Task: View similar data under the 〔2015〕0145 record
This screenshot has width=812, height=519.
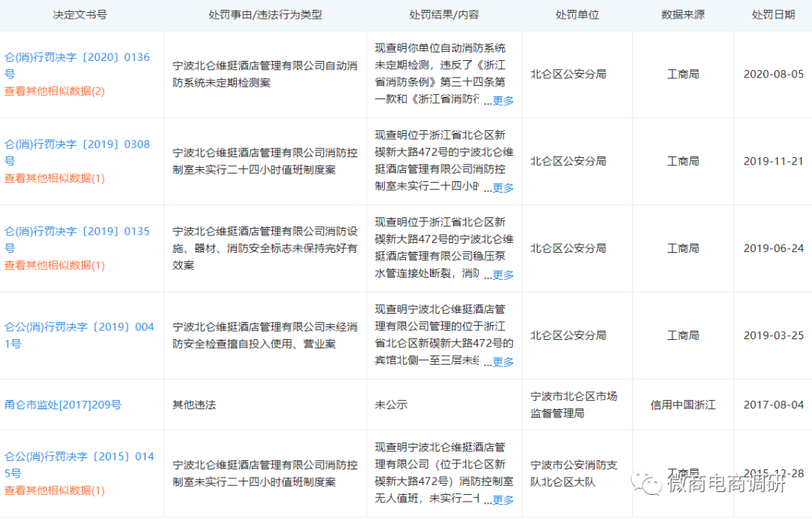Action: point(55,490)
